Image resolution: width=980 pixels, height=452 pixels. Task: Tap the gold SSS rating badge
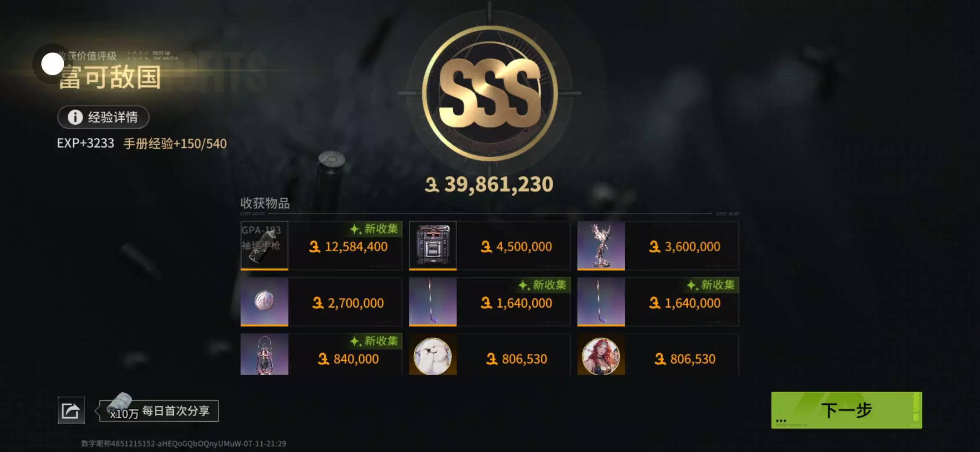(490, 93)
